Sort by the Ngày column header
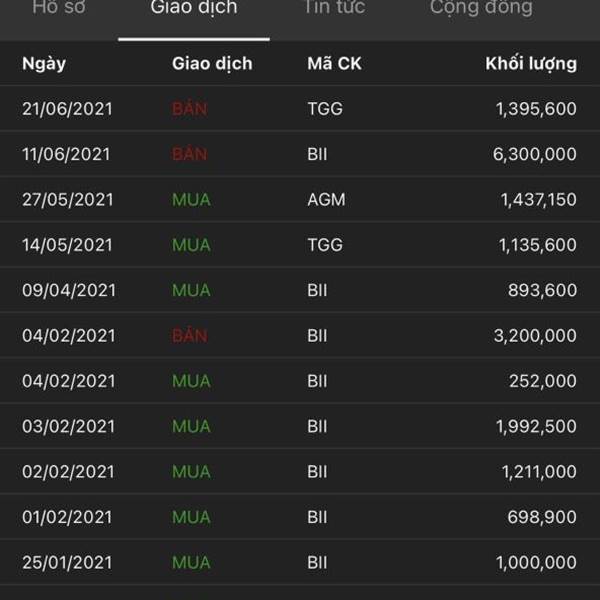The height and width of the screenshot is (600, 600). pyautogui.click(x=44, y=64)
